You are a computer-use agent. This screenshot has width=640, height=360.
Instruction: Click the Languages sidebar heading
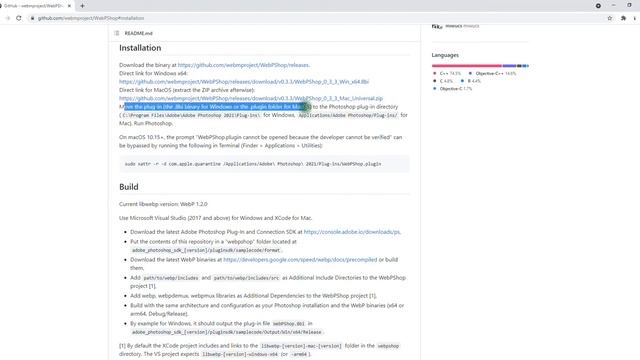point(445,55)
